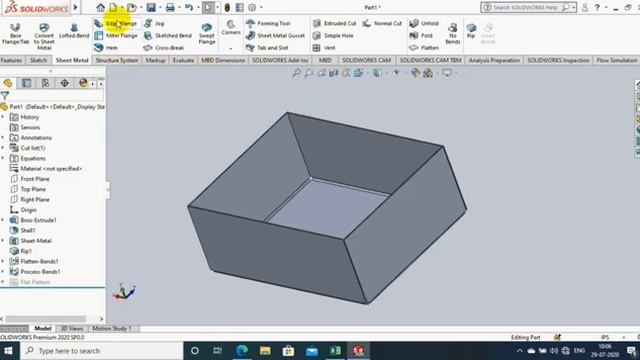The image size is (640, 360).
Task: Open the PropertyManager tab
Action: [27, 83]
